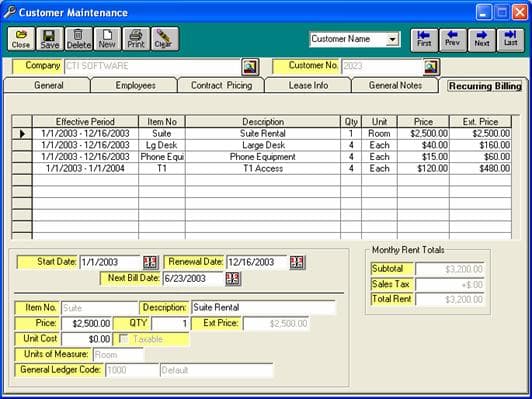The height and width of the screenshot is (399, 532).
Task: Open the Contract Pricing tab
Action: (222, 85)
